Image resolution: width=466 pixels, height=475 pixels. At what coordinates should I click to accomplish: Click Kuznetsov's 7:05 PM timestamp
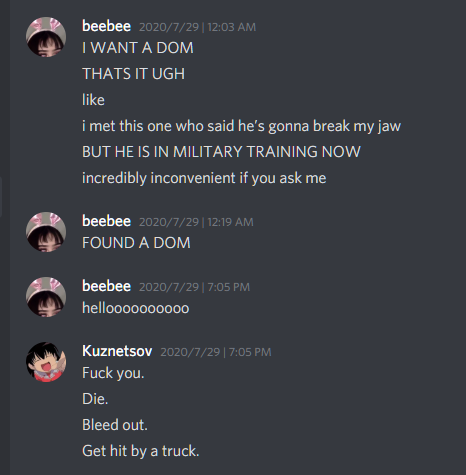tap(216, 352)
